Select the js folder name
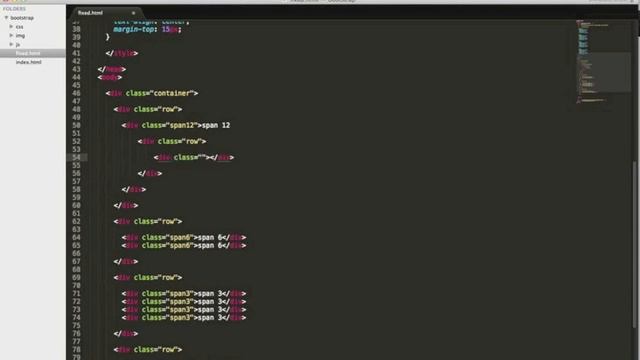Image resolution: width=640 pixels, height=360 pixels. tap(18, 44)
